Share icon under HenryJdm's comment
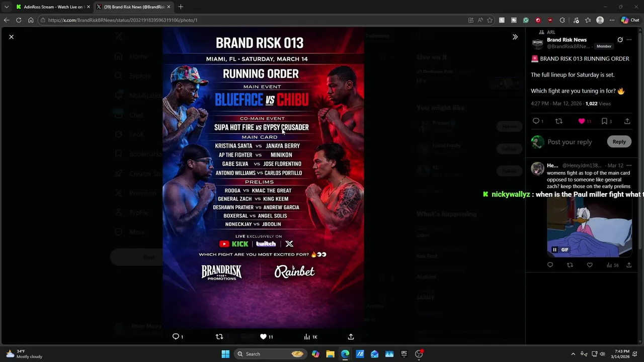 629,265
